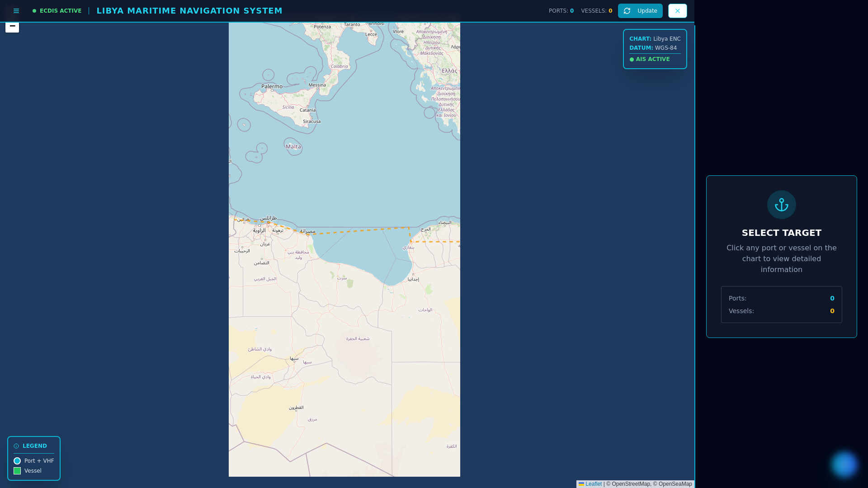Click the Update button

[640, 11]
